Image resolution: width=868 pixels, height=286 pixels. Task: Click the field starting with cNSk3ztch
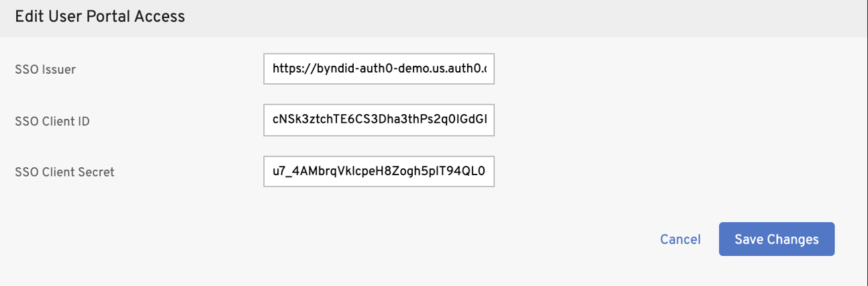(x=379, y=120)
